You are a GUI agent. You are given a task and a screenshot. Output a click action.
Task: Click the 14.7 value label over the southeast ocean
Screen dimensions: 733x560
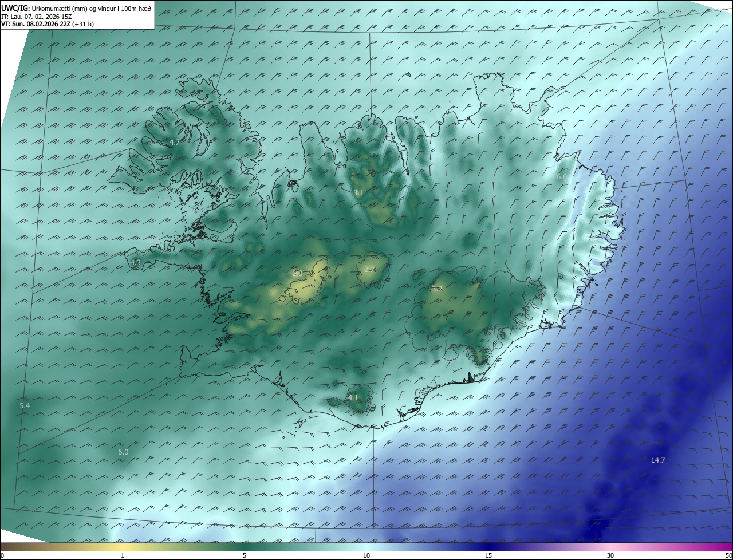coord(658,460)
